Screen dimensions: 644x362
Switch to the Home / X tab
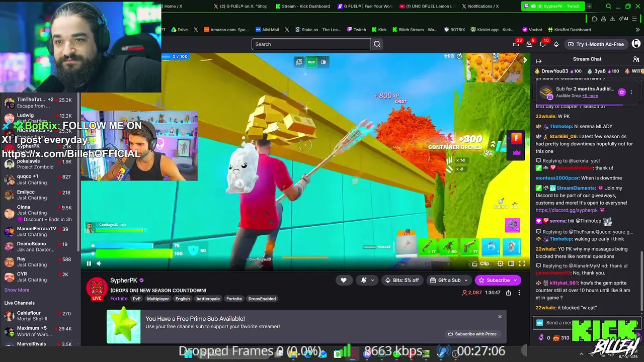[x=173, y=7]
